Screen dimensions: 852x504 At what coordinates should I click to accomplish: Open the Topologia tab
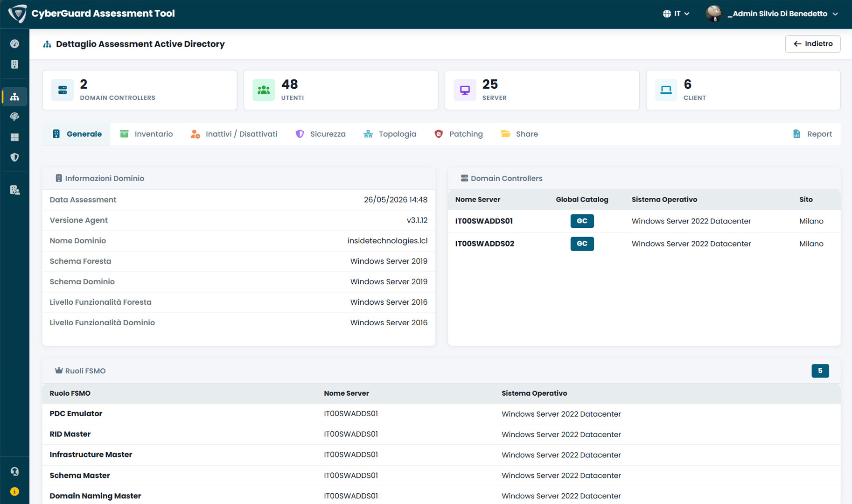click(x=390, y=134)
